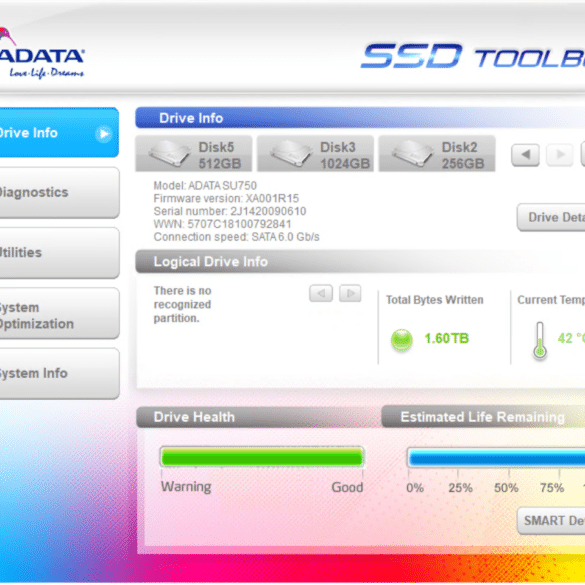Open the SMART Details button
The image size is (585, 585).
coord(551,520)
